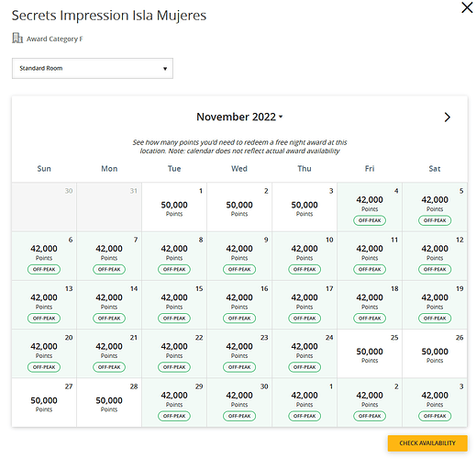Screen dimensions: 476x459
Task: Select Tuesday November 8 cell
Action: [174, 256]
